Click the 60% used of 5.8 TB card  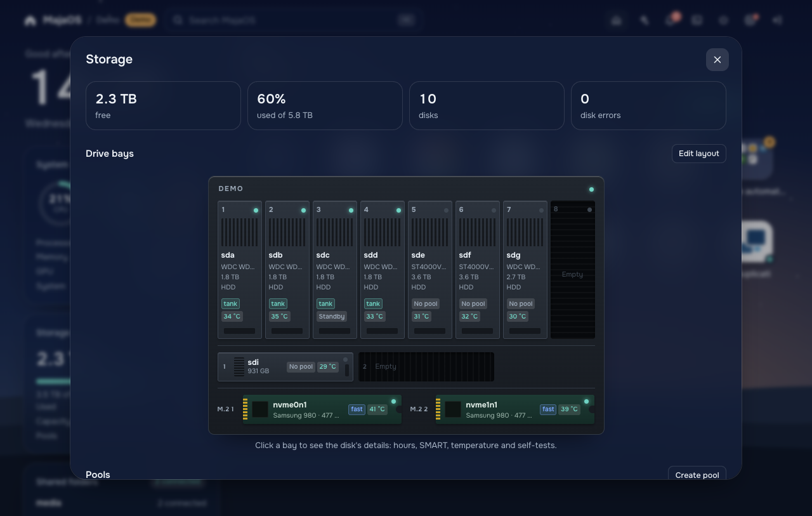325,105
